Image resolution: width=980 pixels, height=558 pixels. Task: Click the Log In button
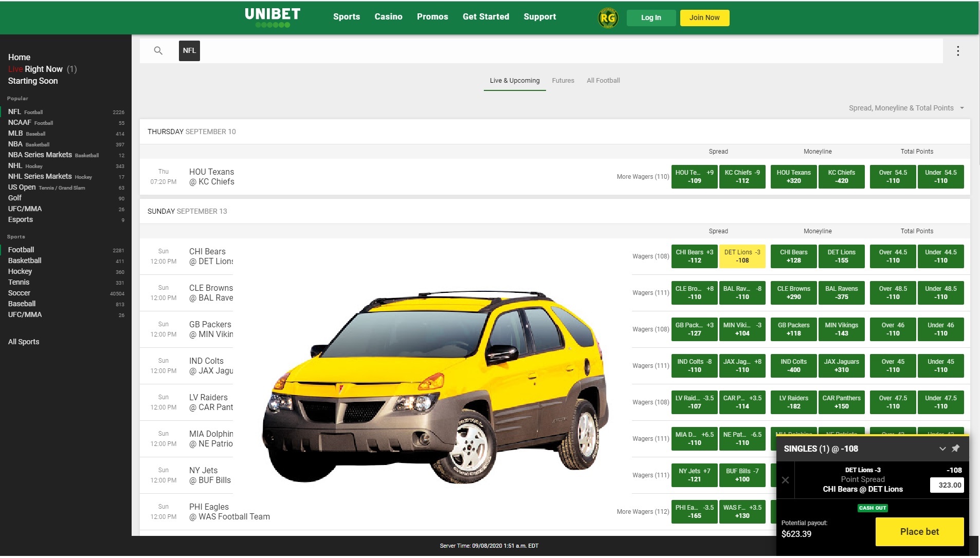click(651, 17)
